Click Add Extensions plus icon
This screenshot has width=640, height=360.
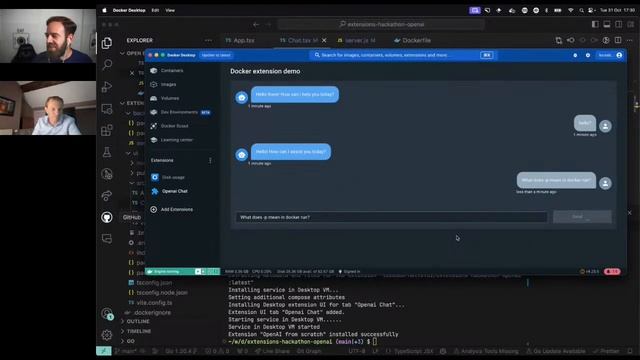click(153, 209)
